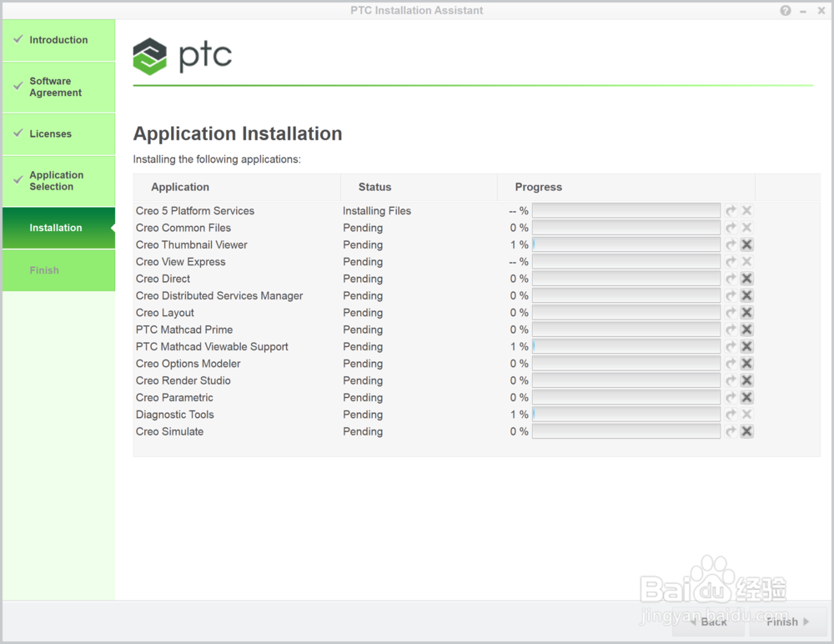This screenshot has width=834, height=644.
Task: Cancel PTC Mathcad Viewable Support install
Action: 746,346
